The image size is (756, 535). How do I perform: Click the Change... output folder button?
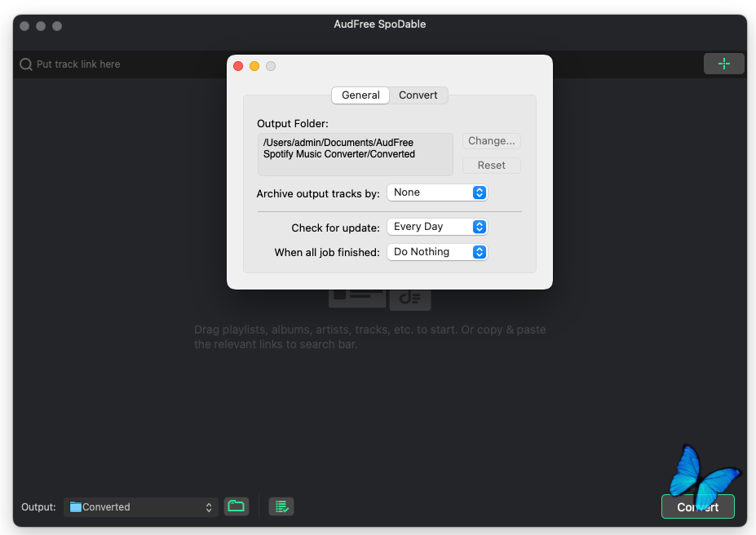pyautogui.click(x=491, y=141)
